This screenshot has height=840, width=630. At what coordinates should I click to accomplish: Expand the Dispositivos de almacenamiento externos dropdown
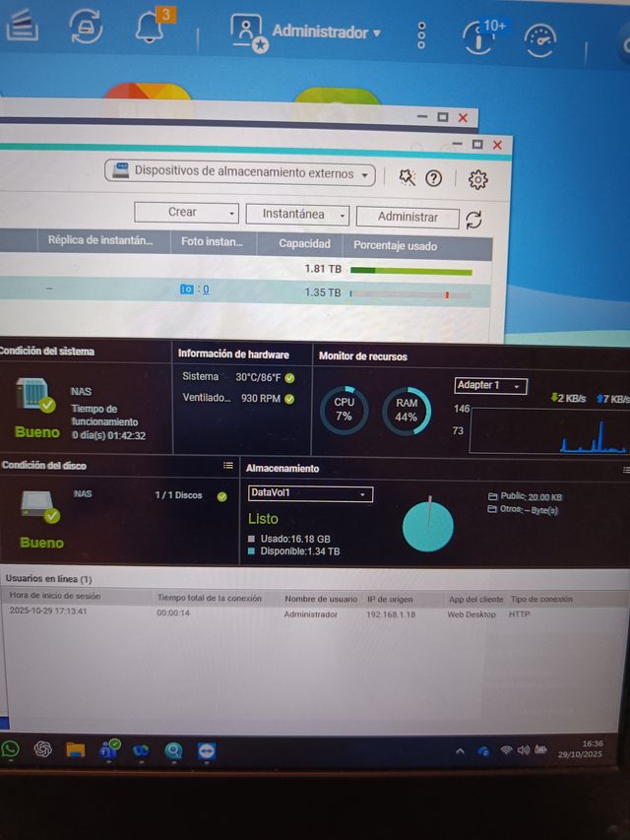tap(240, 173)
